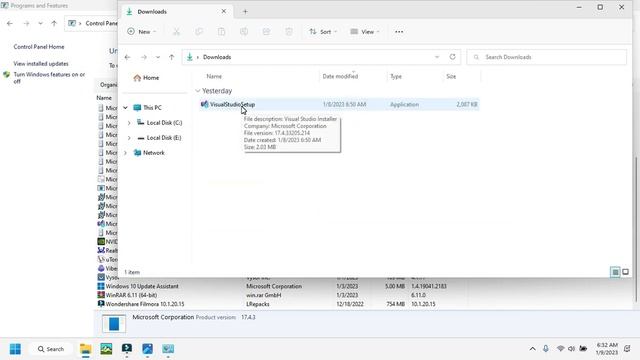This screenshot has height=360, width=640.
Task: Go back in Programs and Features window
Action: click(10, 24)
